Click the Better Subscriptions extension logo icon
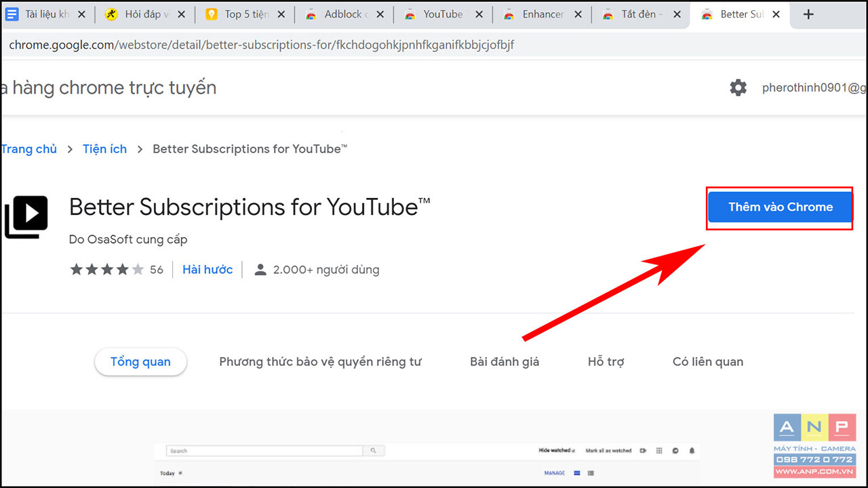This screenshot has width=868, height=488. coord(26,217)
